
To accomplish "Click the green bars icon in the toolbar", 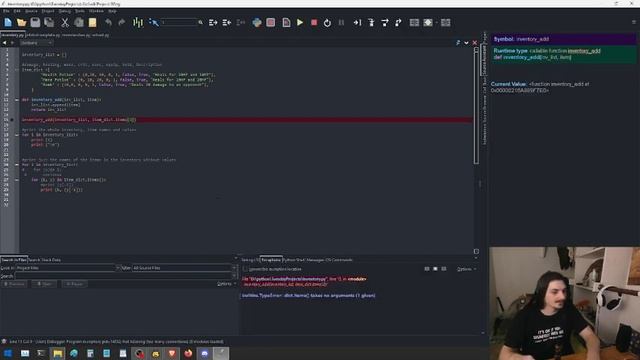I will pyautogui.click(x=138, y=22).
